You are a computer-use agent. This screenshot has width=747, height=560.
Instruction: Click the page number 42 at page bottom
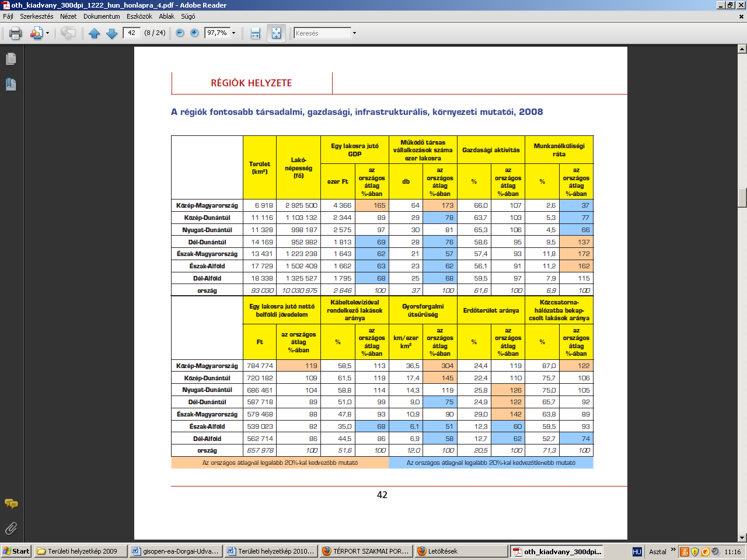click(382, 495)
